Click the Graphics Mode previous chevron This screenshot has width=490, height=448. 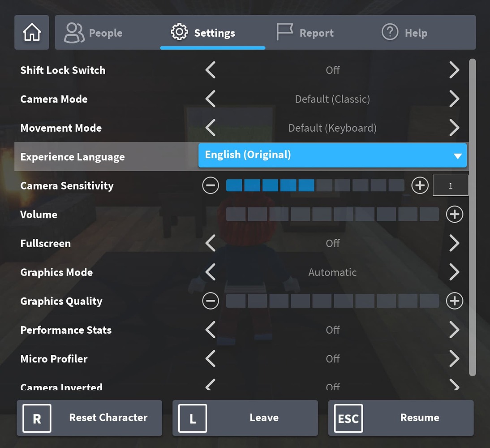pos(210,272)
